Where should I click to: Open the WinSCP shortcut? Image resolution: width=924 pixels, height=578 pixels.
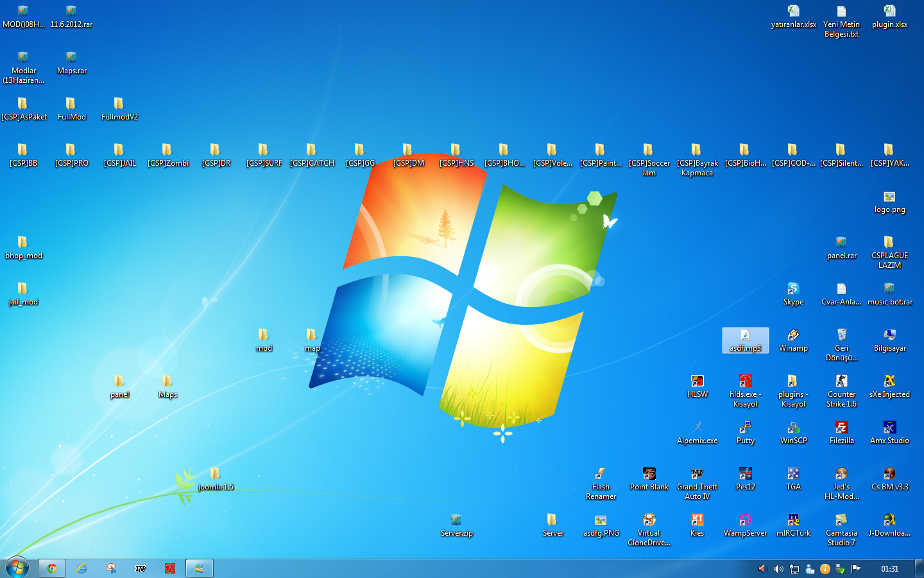pyautogui.click(x=794, y=432)
